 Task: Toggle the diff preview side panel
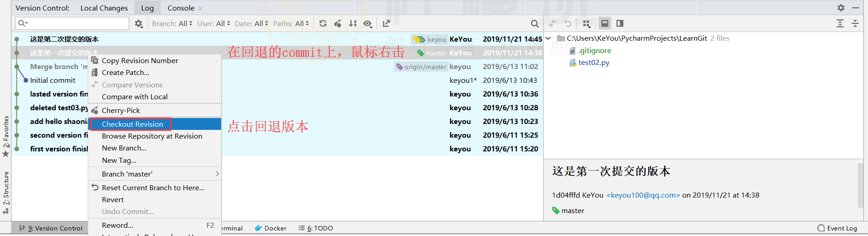pos(620,23)
